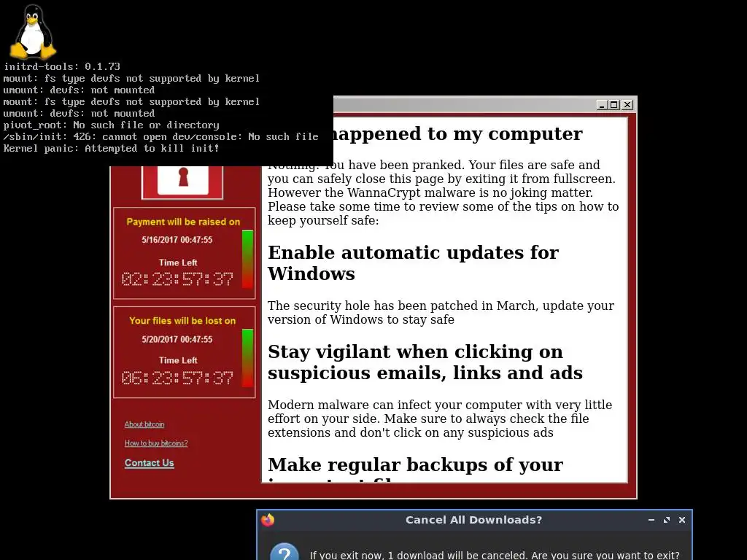Image resolution: width=747 pixels, height=560 pixels.
Task: Click the Your files will be lost on label
Action: pyautogui.click(x=182, y=321)
